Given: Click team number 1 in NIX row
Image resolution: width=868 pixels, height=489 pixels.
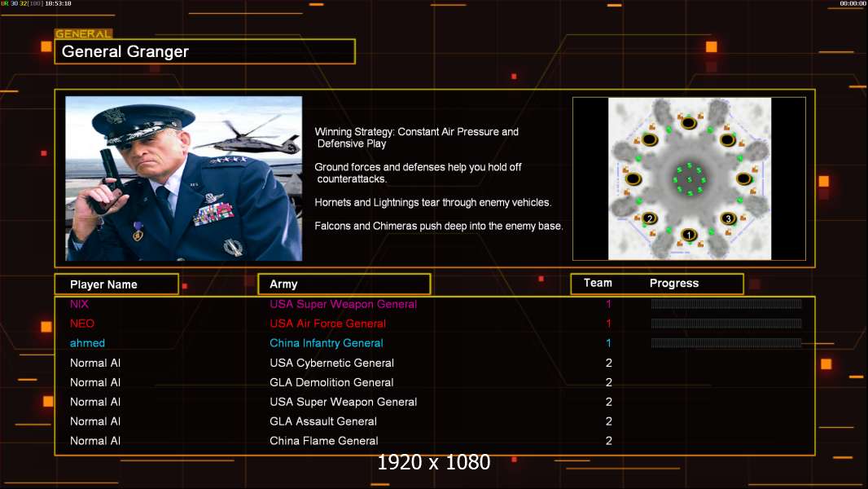Looking at the screenshot, I should 608,303.
